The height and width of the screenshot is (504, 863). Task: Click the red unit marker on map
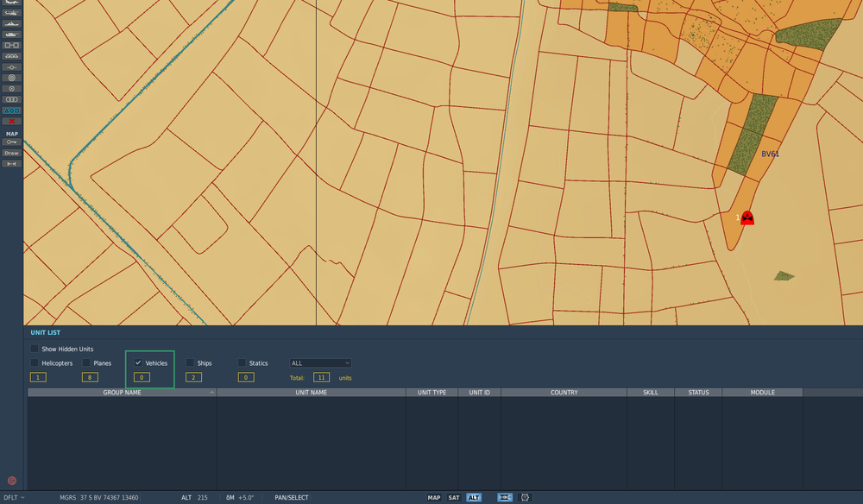pos(747,218)
